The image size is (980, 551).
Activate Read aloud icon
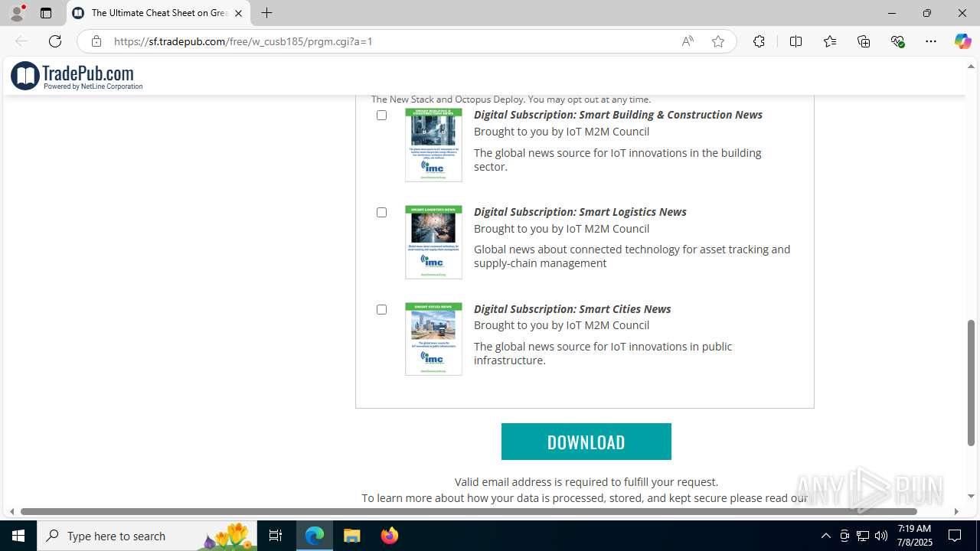point(688,41)
